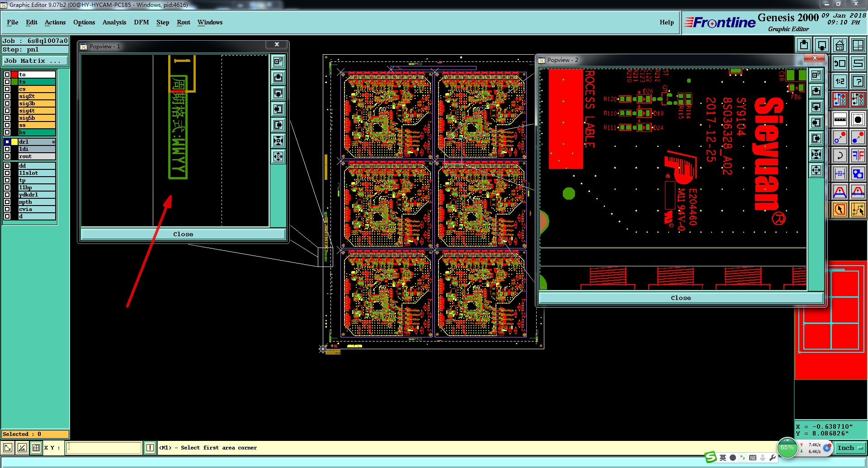The image size is (868, 468).
Task: Toggle checkbox for the 'bs' layer
Action: (x=7, y=132)
